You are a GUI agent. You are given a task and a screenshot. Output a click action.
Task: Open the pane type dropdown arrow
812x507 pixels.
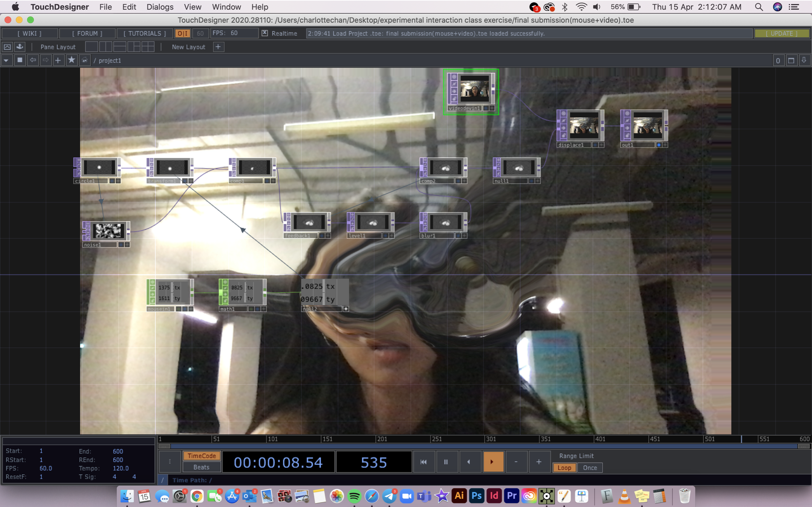tap(6, 60)
